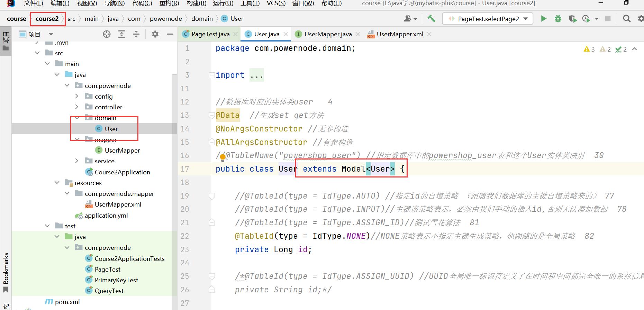The image size is (644, 310).
Task: Click course breadcrumb root
Action: 17,19
